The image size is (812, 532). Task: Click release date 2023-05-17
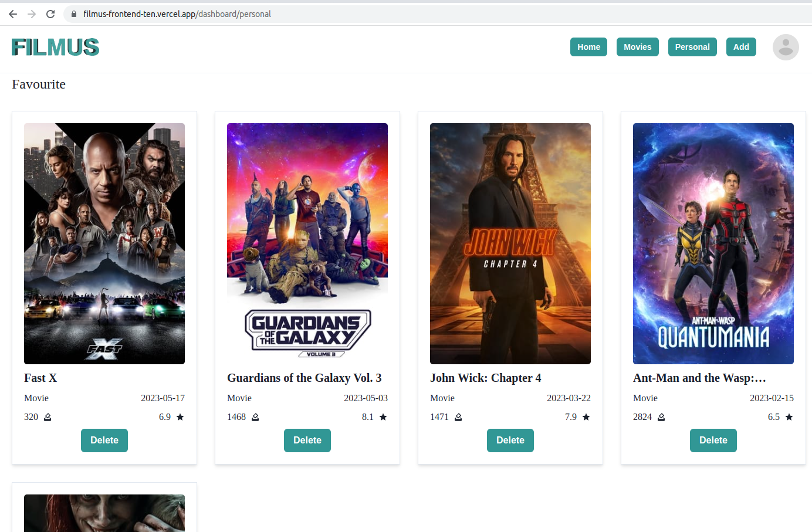coord(163,398)
